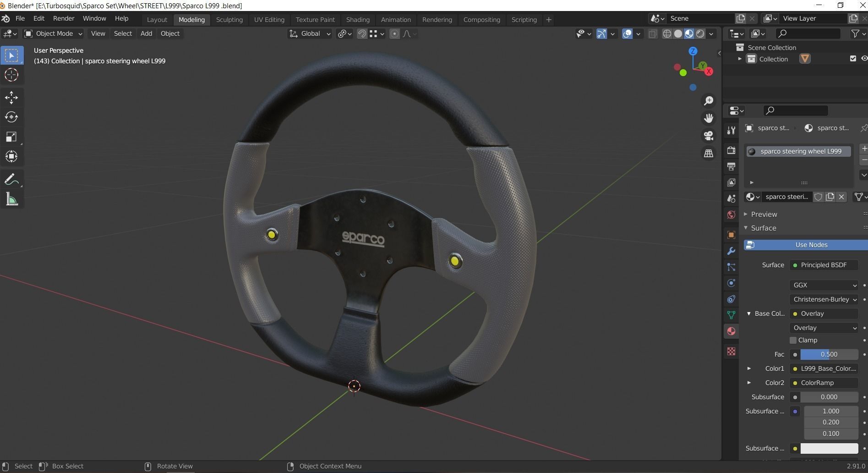Open the Object Constraints properties tab
This screenshot has height=473, width=868.
coord(731,299)
